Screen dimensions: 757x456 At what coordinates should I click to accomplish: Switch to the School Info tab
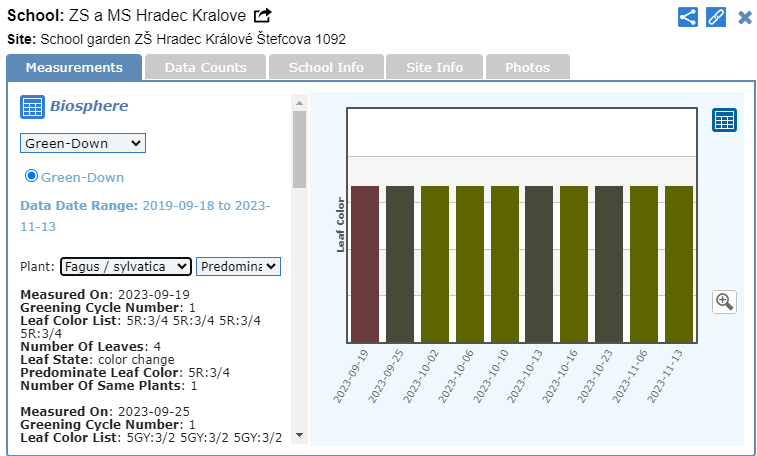pos(326,67)
